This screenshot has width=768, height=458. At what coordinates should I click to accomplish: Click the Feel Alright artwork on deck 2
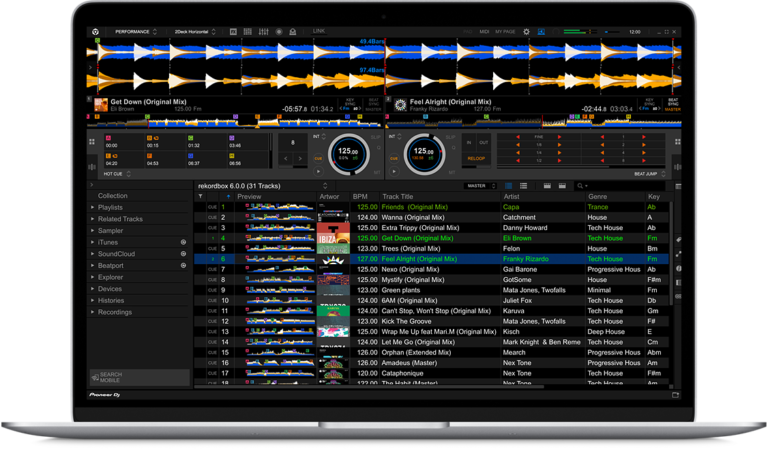click(x=400, y=105)
